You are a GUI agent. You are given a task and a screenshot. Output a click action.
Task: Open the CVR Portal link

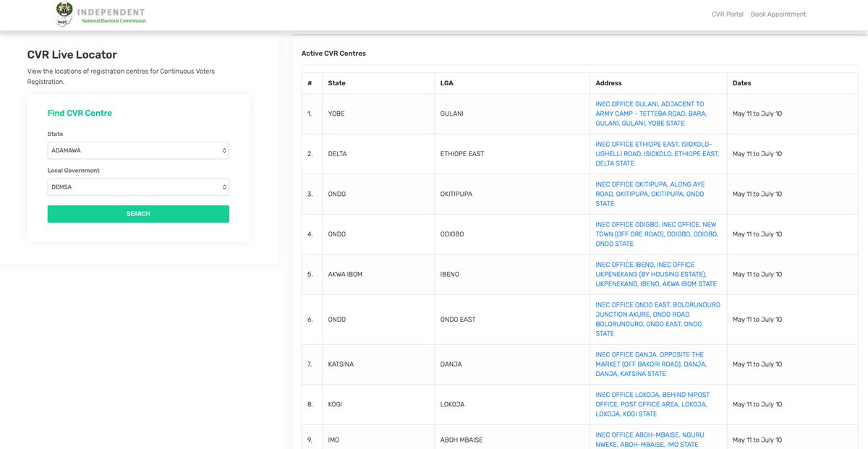click(x=727, y=14)
